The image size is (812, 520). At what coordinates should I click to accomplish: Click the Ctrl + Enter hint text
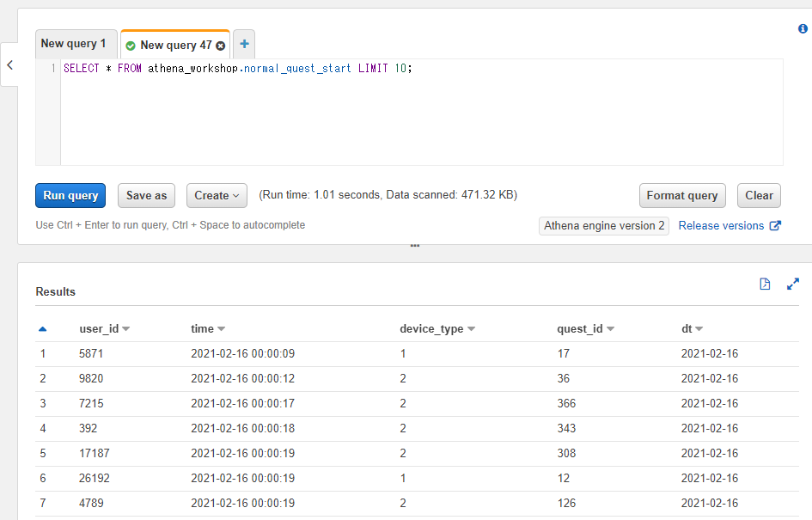tap(170, 225)
